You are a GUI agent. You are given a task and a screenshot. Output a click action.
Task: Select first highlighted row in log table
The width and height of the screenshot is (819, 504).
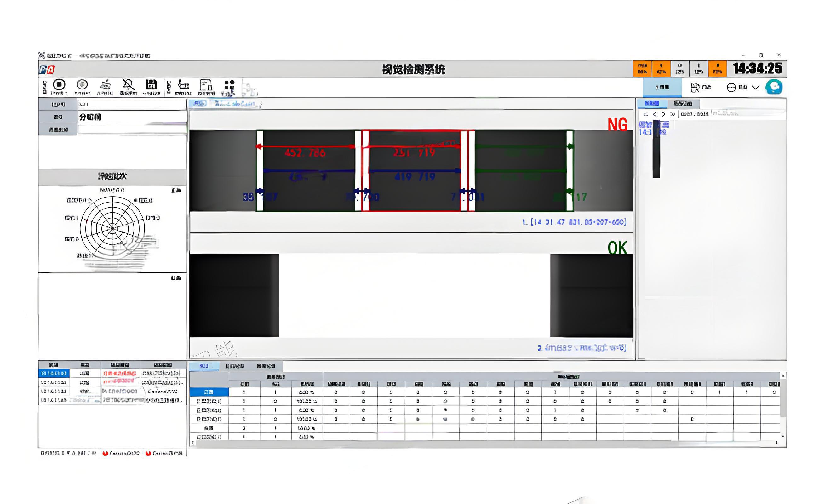[x=54, y=373]
